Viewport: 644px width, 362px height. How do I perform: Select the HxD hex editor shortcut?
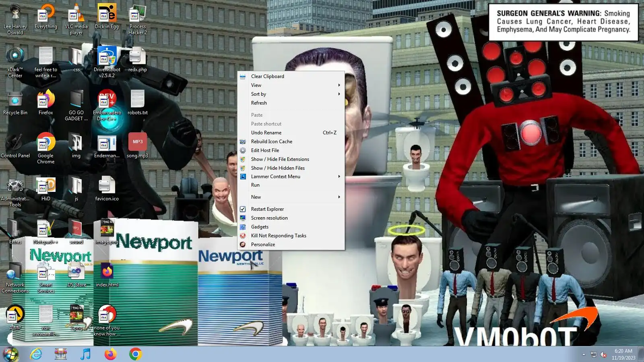pos(46,189)
